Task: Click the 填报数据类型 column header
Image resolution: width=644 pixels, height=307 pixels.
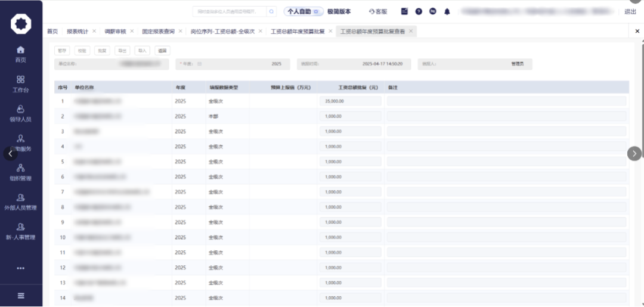Action: coord(224,88)
